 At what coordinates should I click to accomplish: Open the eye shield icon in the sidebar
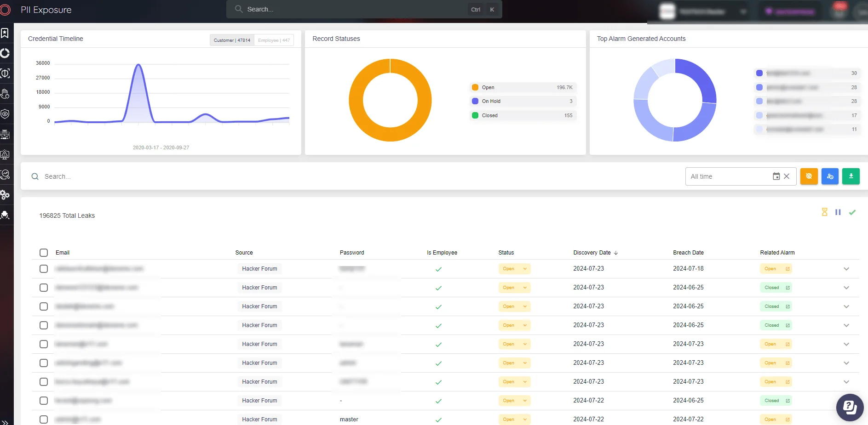[5, 114]
